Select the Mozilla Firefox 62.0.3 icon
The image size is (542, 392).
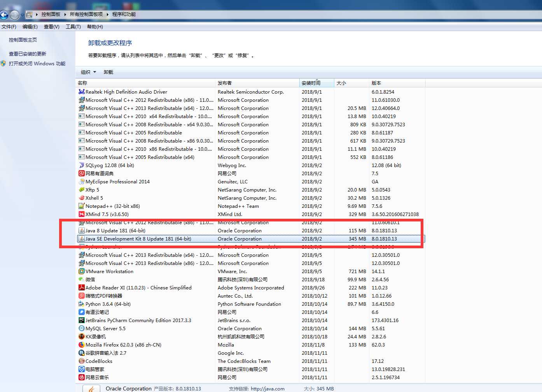82,345
